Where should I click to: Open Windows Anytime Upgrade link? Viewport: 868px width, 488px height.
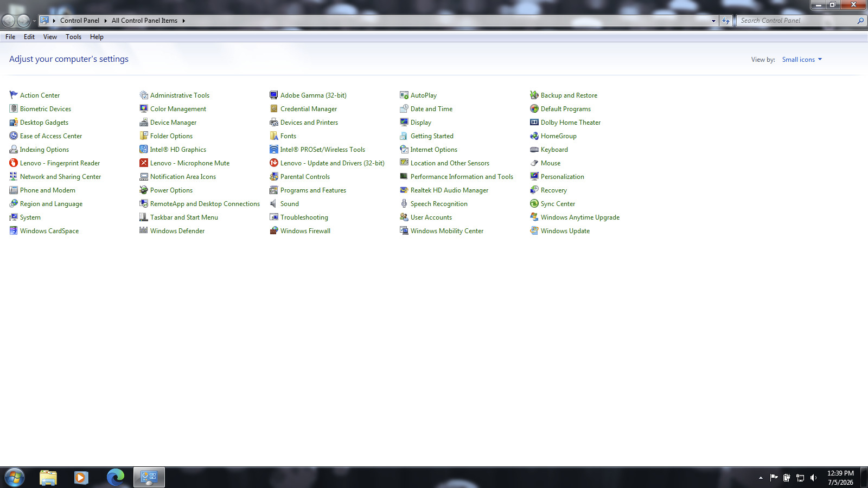point(580,217)
